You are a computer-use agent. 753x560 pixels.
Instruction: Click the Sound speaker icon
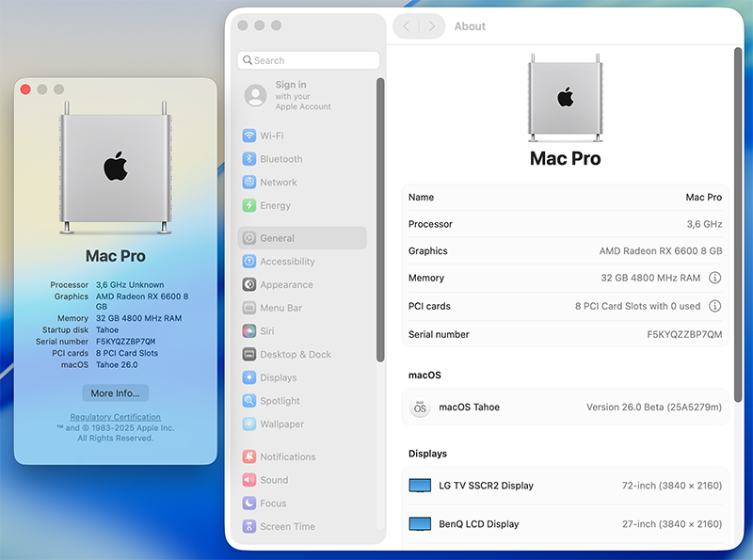248,480
